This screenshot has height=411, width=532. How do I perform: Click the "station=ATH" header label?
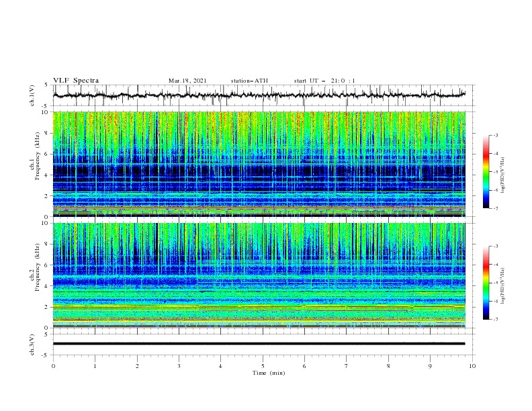click(x=249, y=81)
